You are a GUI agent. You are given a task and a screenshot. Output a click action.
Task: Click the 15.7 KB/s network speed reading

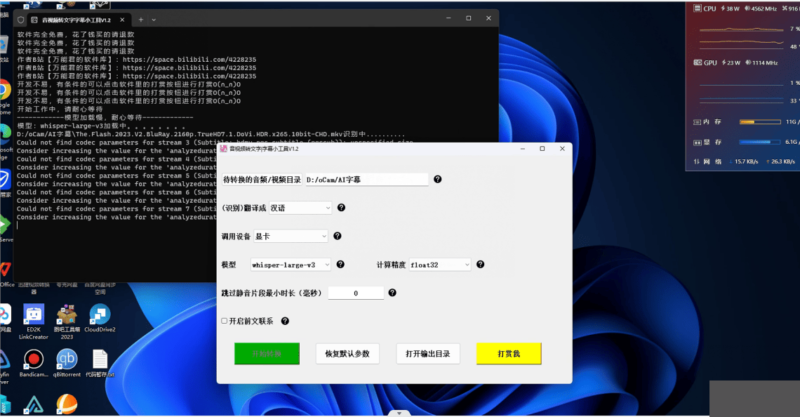coord(746,161)
